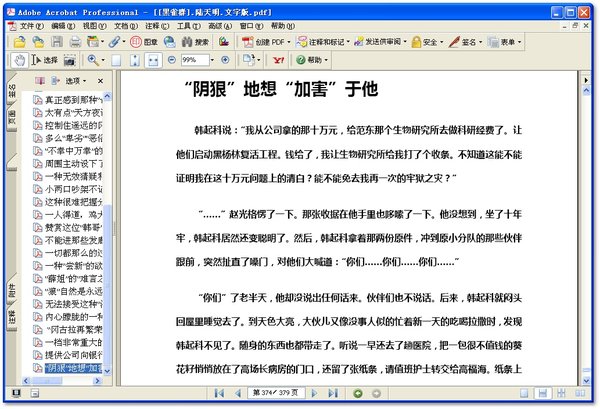The image size is (600, 409).
Task: Click the new bookmark icon in panel
Action: click(56, 81)
